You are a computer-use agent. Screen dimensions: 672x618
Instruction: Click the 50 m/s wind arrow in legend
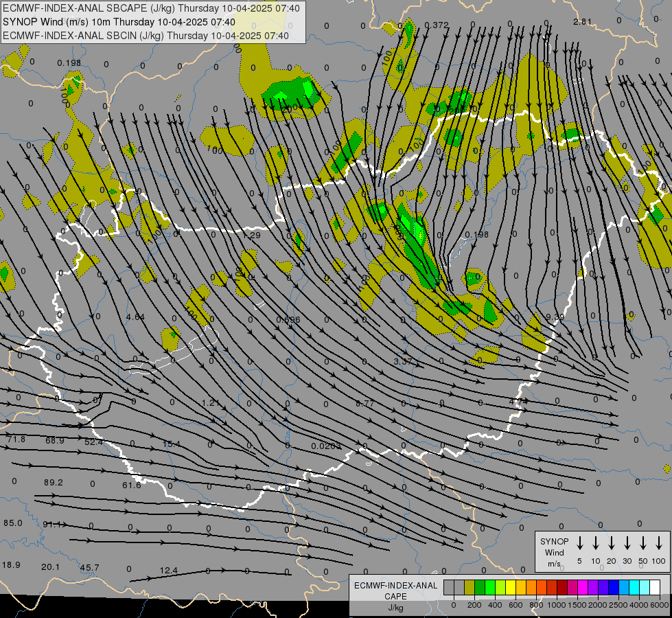click(643, 543)
